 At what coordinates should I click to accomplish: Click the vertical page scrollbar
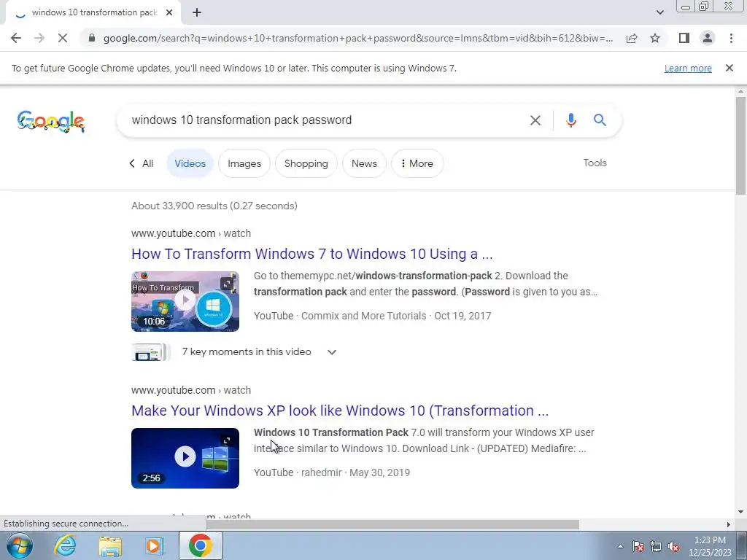point(740,145)
